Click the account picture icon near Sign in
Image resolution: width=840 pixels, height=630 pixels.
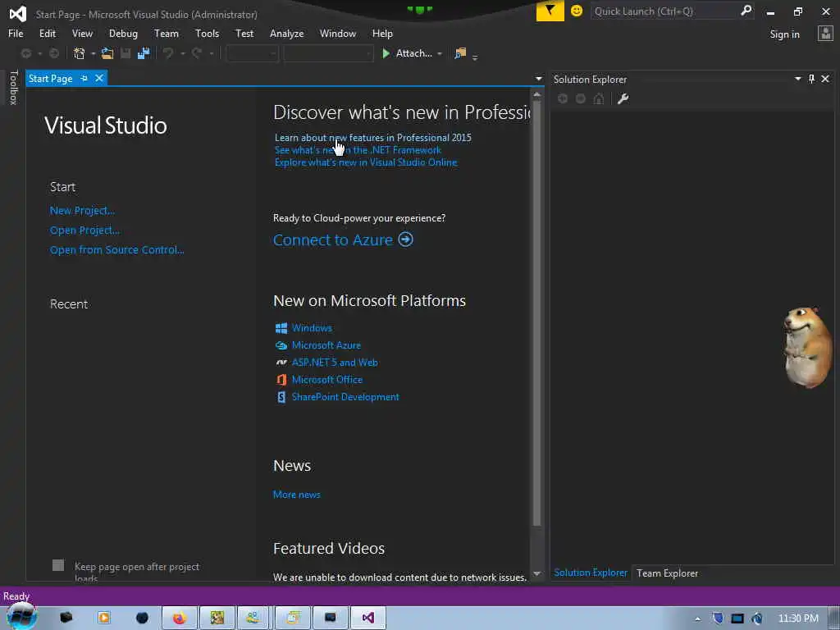(825, 34)
